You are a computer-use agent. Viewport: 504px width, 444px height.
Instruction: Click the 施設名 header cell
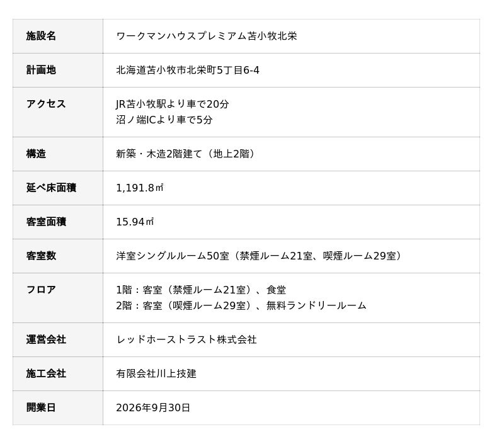[x=41, y=36]
